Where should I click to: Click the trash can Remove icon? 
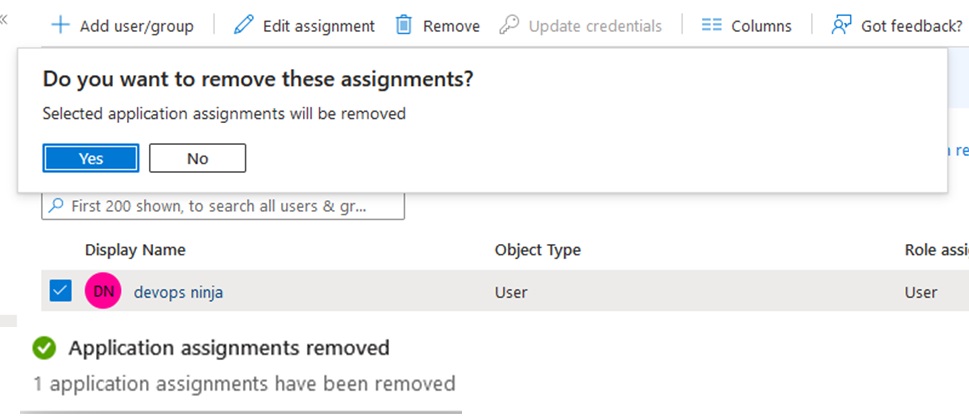pos(404,25)
